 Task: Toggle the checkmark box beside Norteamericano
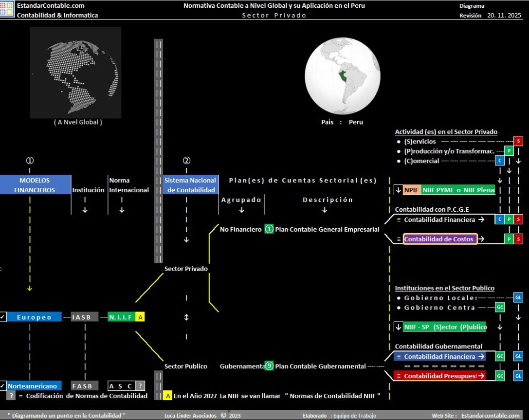(x=2, y=386)
